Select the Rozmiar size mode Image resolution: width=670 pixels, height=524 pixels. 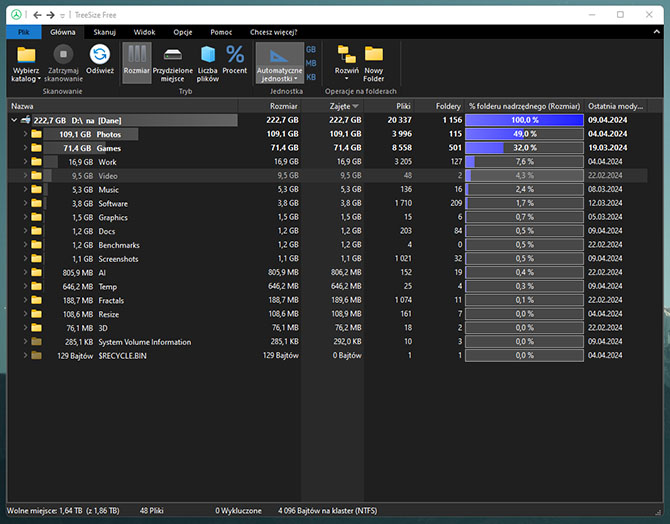click(137, 62)
